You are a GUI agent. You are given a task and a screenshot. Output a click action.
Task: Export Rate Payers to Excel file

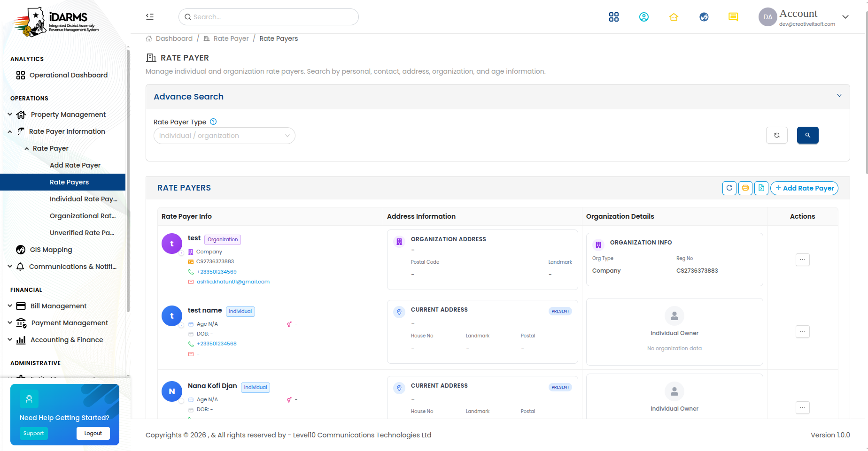coord(761,188)
